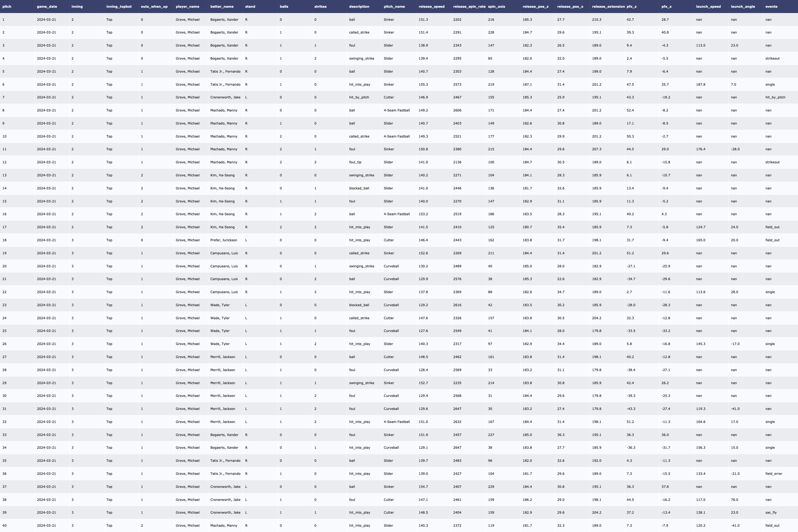
Task: Click launch_speed 187.8 in row 6
Action: (700, 85)
